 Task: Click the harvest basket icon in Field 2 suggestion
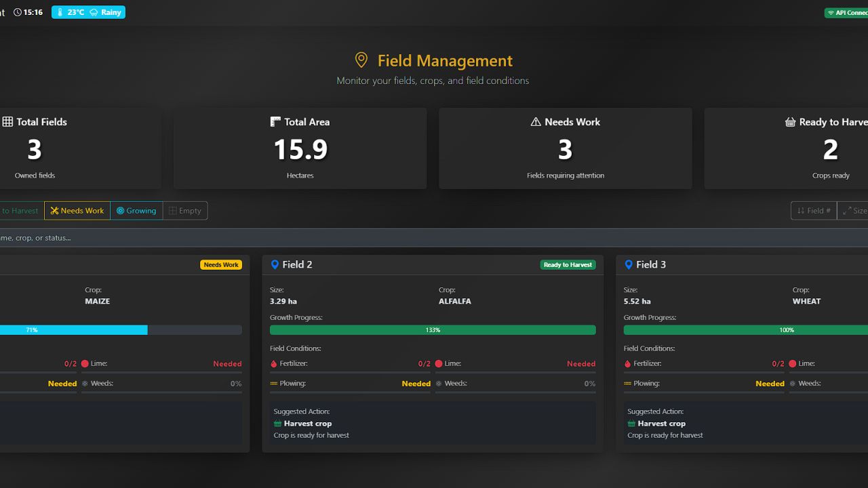[x=279, y=424]
